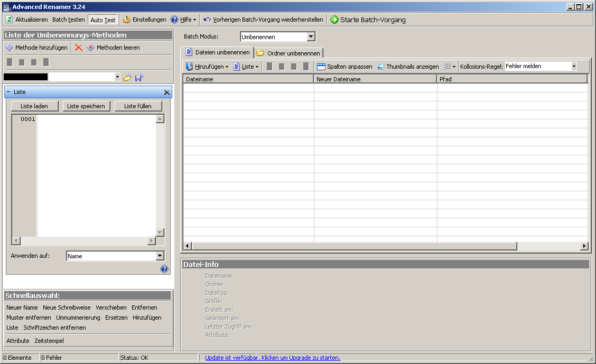Switch to the Dateien umbenennen tab
The height and width of the screenshot is (364, 596).
(218, 52)
